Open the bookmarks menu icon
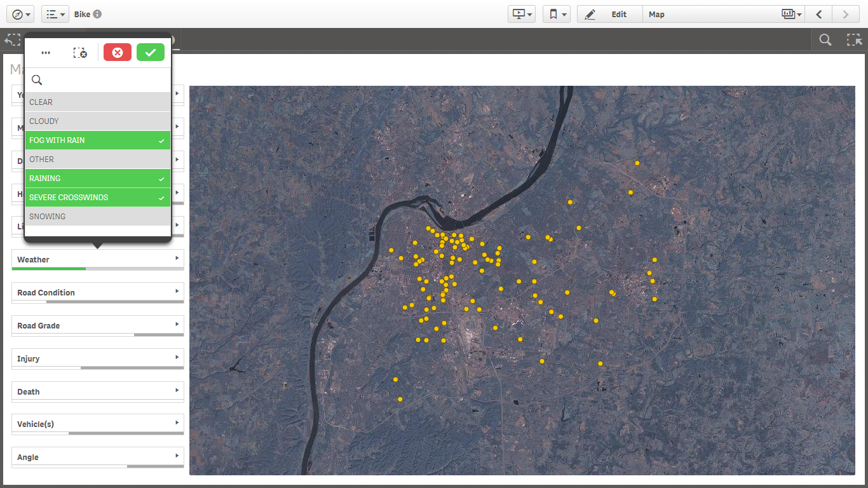 click(556, 14)
